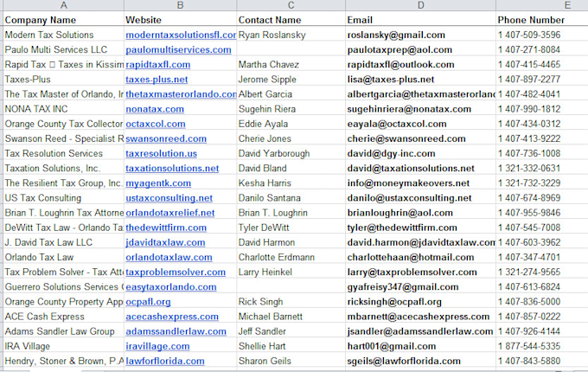Select the Rick Singh cell
Viewport: 588px width, 372px height.
click(291, 302)
